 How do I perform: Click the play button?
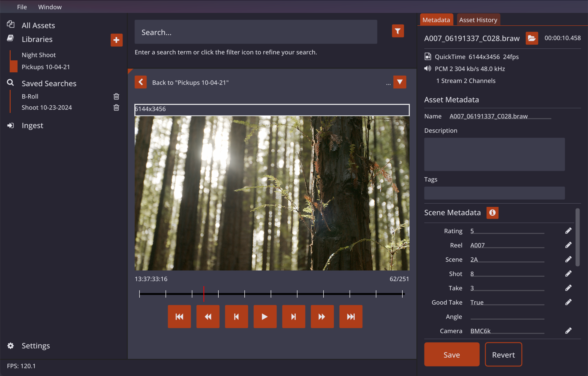click(265, 316)
